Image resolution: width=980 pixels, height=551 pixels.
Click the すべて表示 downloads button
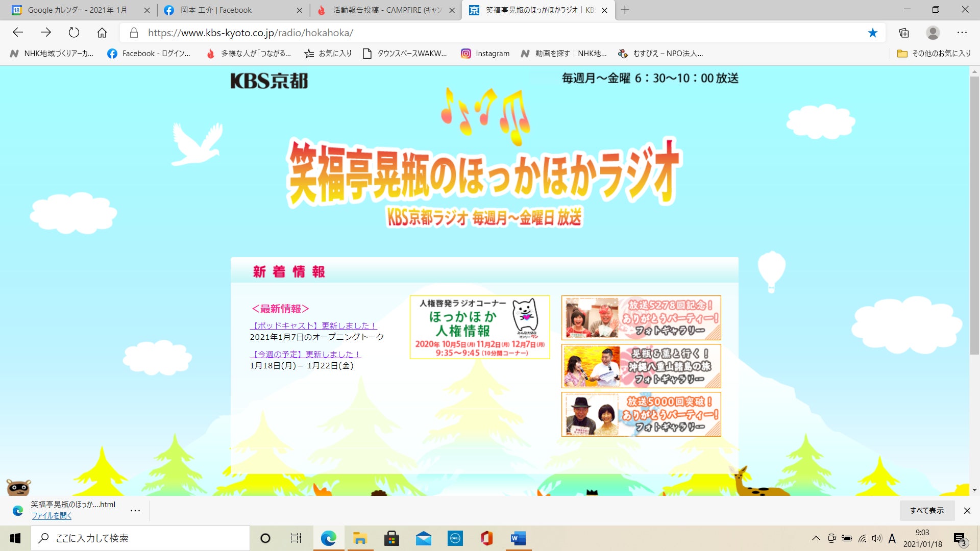927,510
